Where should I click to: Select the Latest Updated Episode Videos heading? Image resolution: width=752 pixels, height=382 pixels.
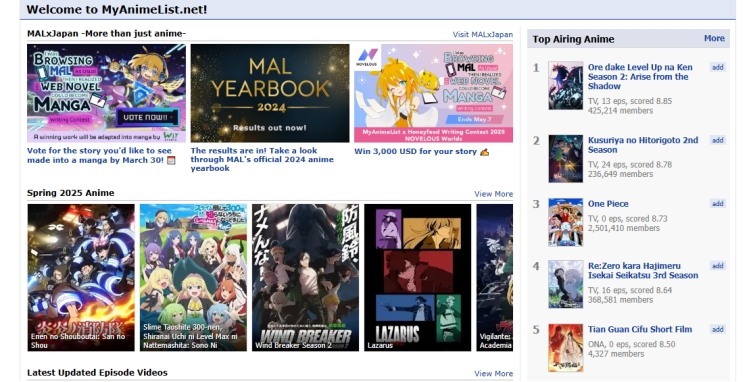point(97,373)
